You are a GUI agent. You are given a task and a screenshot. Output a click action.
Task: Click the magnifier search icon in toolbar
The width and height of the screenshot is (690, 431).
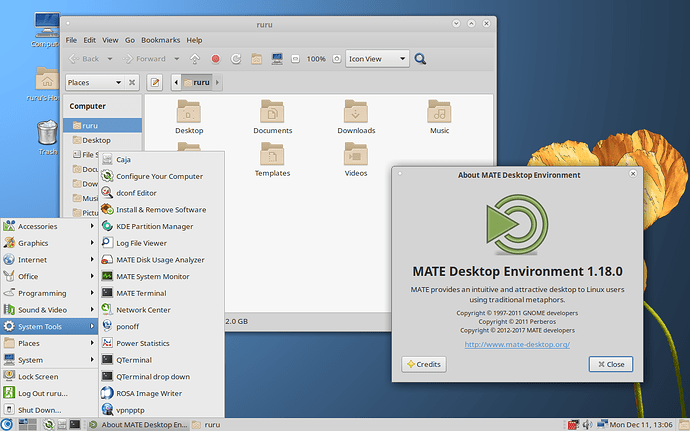(x=420, y=59)
